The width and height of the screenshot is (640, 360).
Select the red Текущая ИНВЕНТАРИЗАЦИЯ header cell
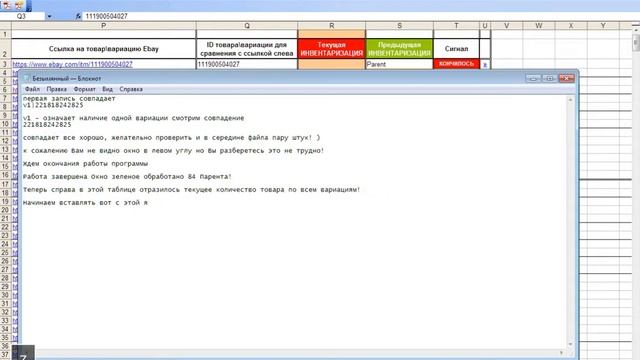point(331,49)
